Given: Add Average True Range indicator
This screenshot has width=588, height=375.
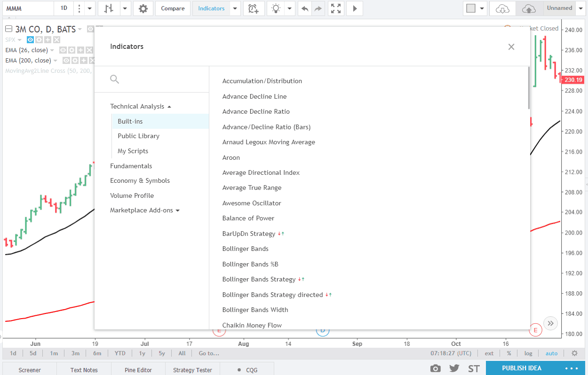Looking at the screenshot, I should [x=252, y=187].
